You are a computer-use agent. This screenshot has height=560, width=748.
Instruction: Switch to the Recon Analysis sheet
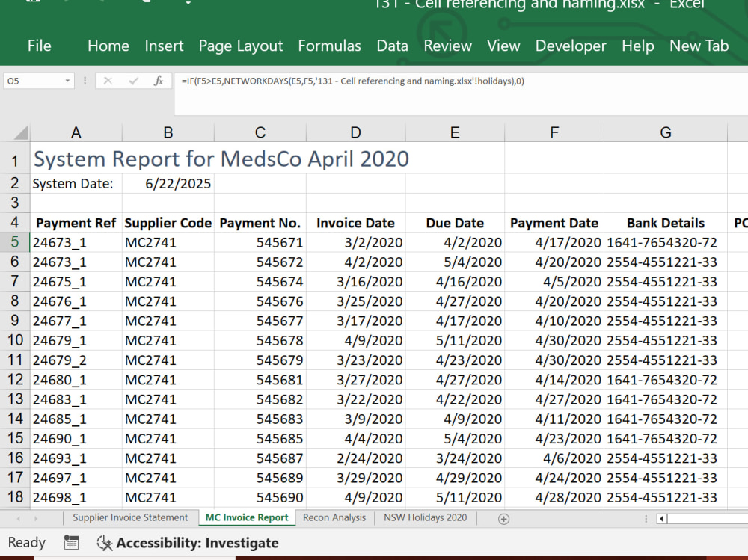click(x=334, y=517)
